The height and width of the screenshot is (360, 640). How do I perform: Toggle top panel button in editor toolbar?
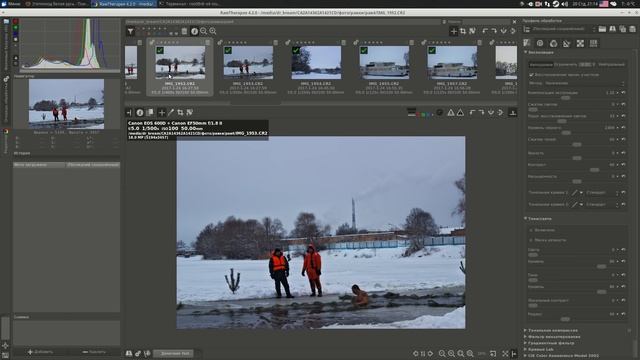click(x=513, y=112)
